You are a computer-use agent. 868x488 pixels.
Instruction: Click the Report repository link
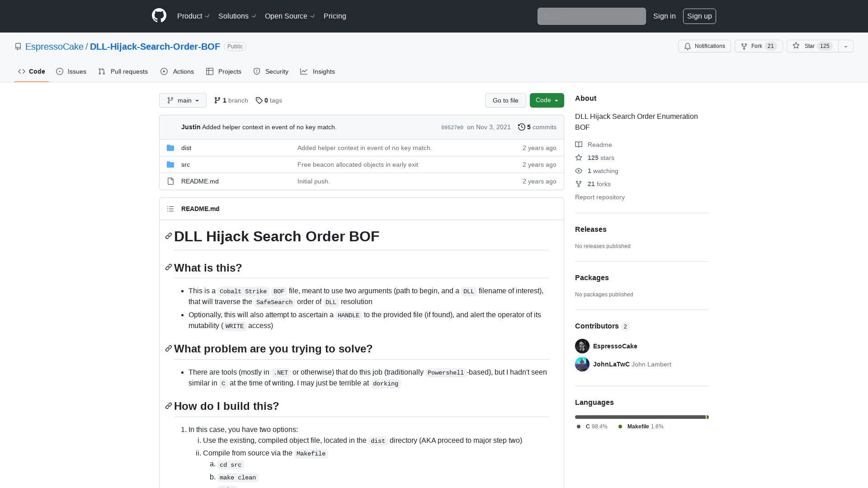pyautogui.click(x=600, y=197)
